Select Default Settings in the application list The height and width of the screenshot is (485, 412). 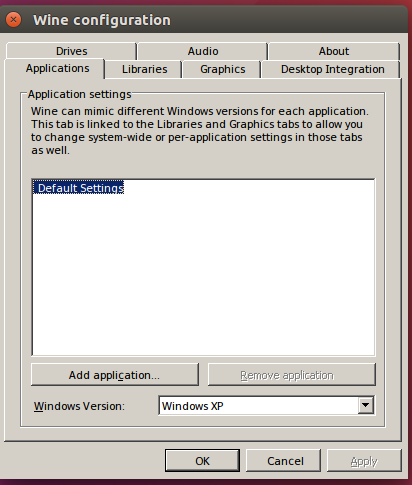coord(79,188)
